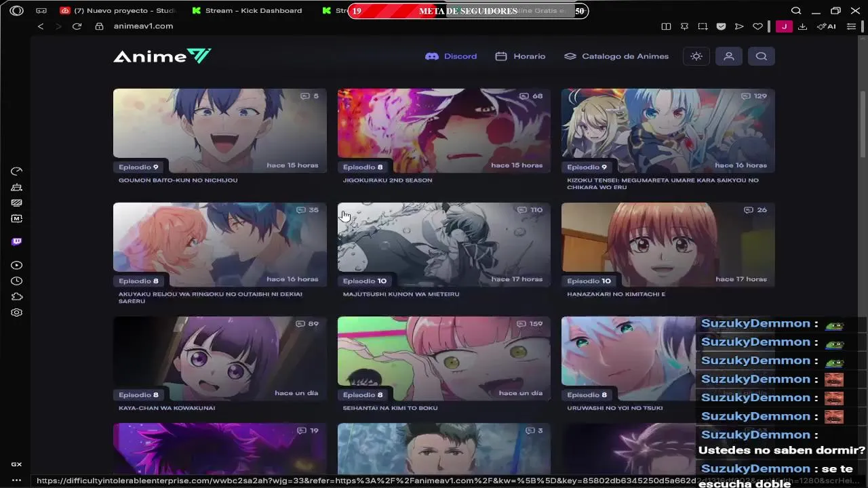Image resolution: width=868 pixels, height=488 pixels.
Task: Open GX Cleaner broom in sidebar
Action: click(17, 187)
